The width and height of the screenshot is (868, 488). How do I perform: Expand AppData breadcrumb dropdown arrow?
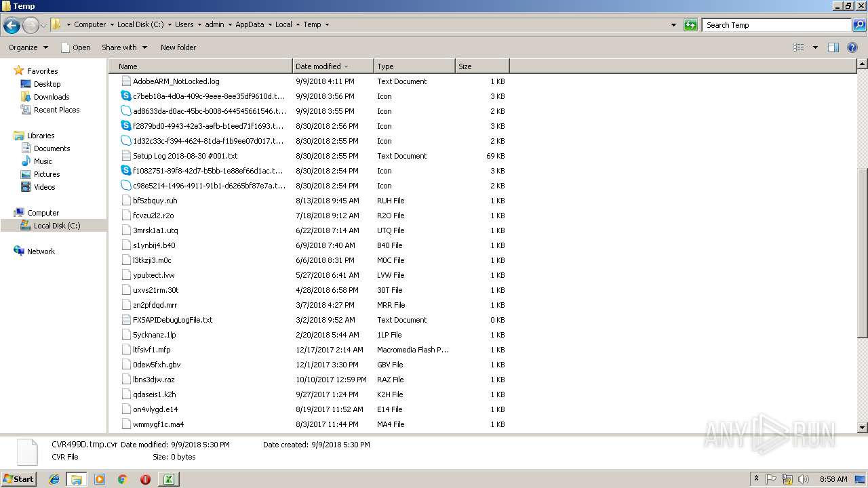pyautogui.click(x=270, y=25)
